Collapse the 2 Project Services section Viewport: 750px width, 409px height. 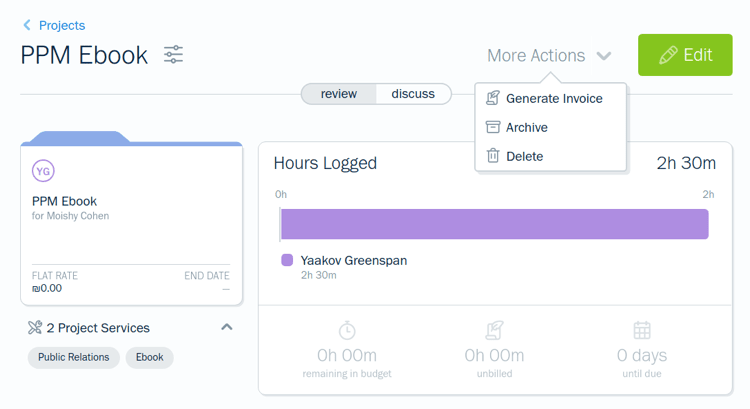tap(227, 327)
